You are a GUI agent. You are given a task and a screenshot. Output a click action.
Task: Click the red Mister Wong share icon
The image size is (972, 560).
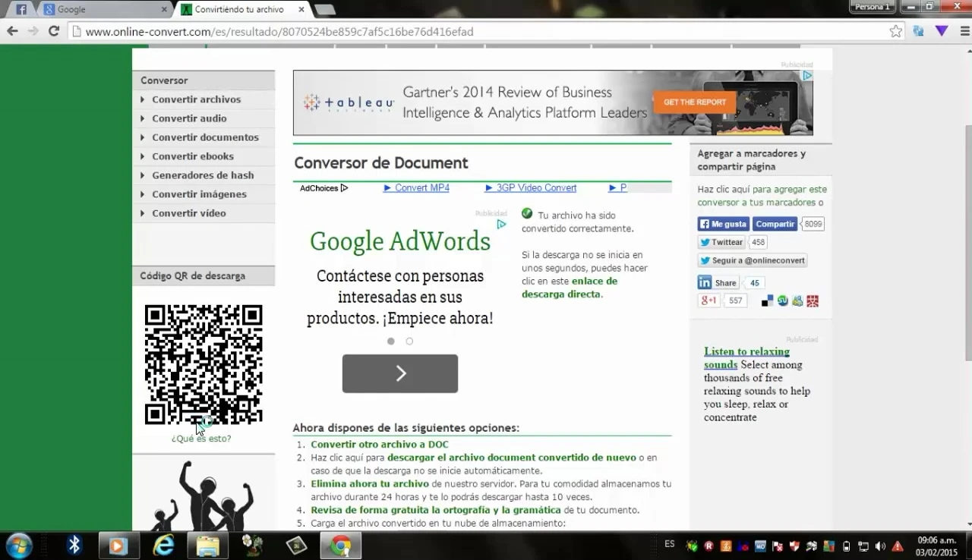[x=813, y=301]
